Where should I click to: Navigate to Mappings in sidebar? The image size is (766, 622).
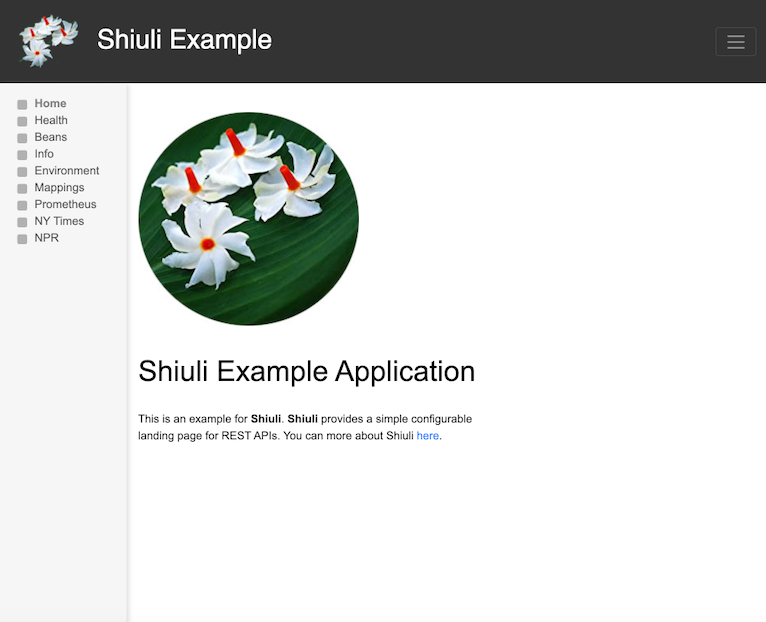click(59, 188)
